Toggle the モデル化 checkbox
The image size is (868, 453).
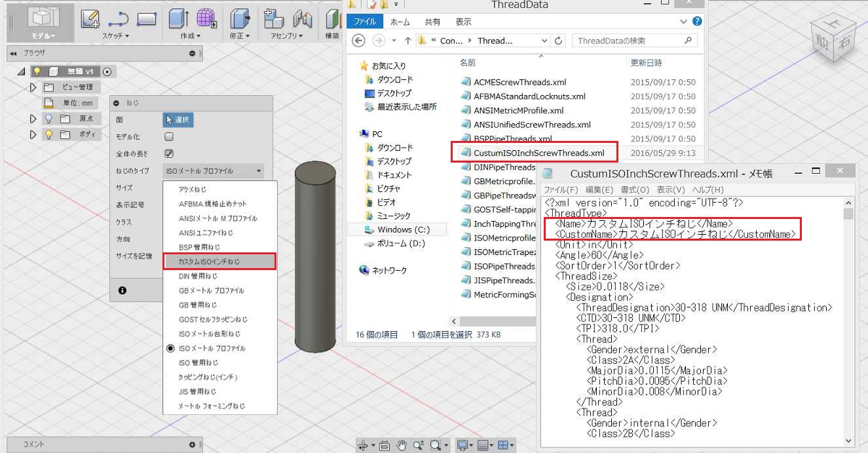point(169,137)
